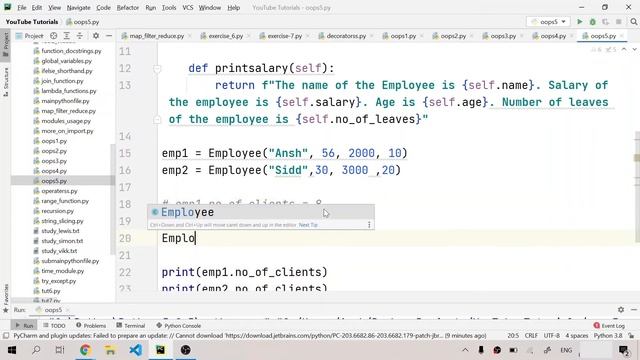This screenshot has width=640, height=360.
Task: Open Search Everywhere magnifier icon
Action: tap(633, 22)
